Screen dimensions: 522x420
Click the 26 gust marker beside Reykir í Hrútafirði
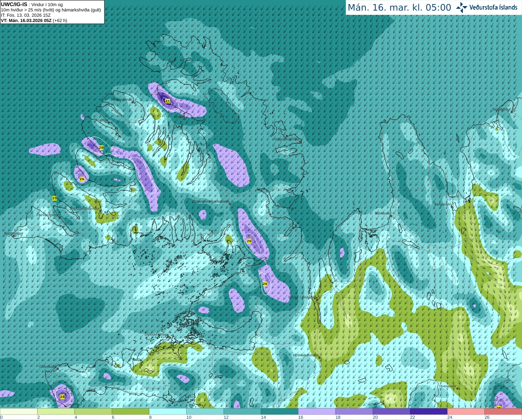[x=265, y=284]
